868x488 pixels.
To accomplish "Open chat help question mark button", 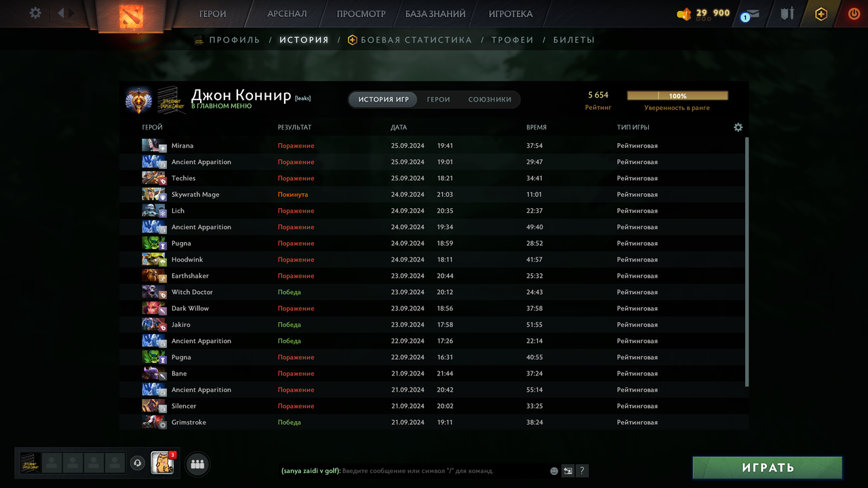I will tap(582, 471).
